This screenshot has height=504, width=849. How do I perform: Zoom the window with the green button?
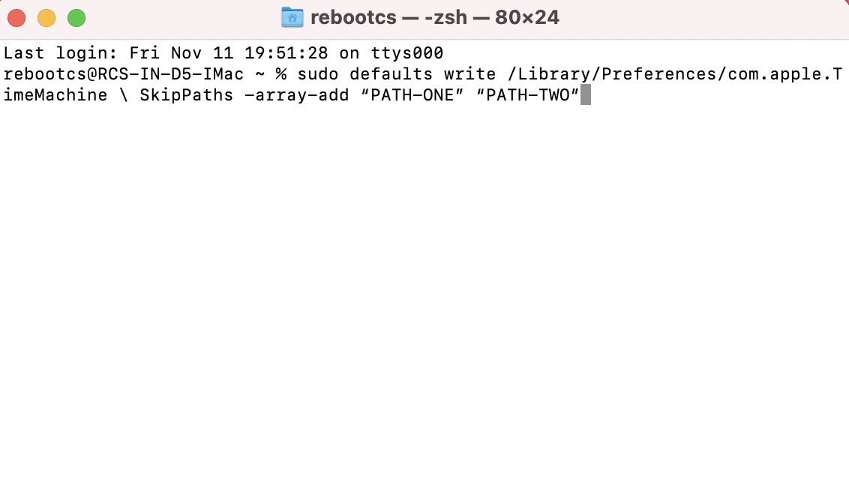(76, 18)
